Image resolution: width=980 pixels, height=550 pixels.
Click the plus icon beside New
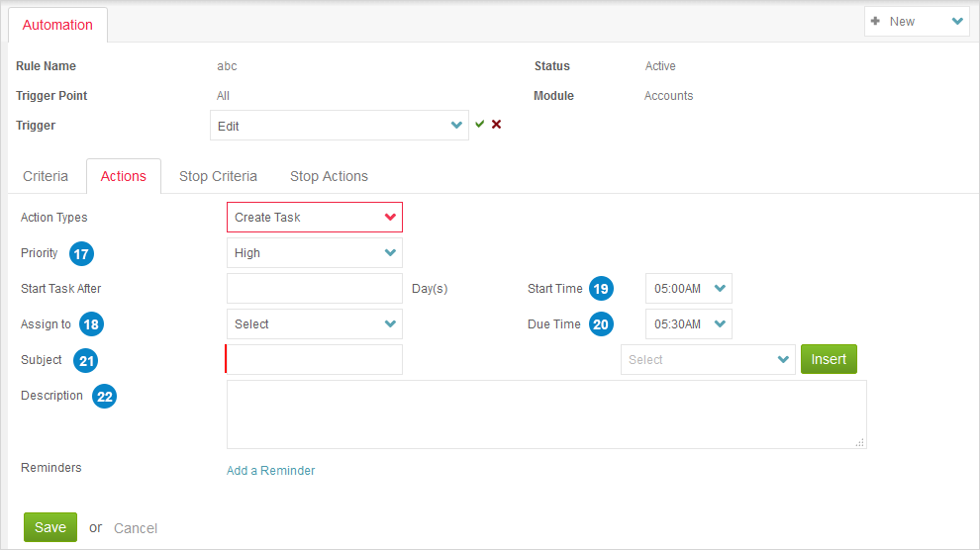(x=876, y=21)
